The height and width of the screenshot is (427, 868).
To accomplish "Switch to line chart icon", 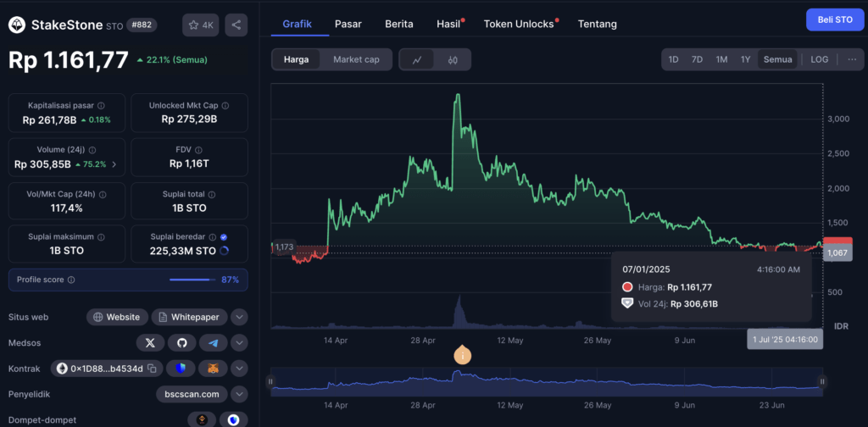I will coord(417,60).
